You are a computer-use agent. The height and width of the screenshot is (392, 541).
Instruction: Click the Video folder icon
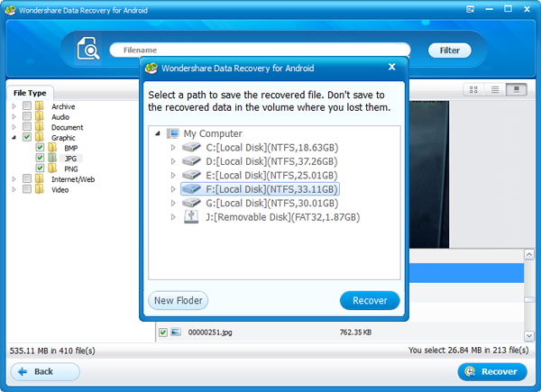[x=40, y=189]
